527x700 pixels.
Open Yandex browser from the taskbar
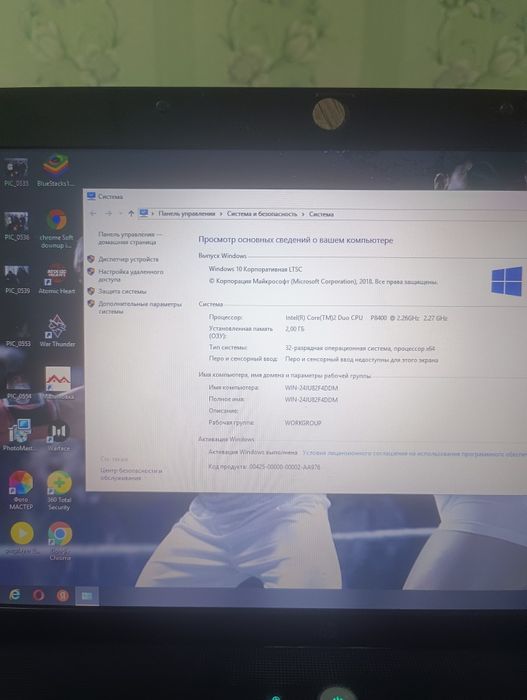pos(63,595)
